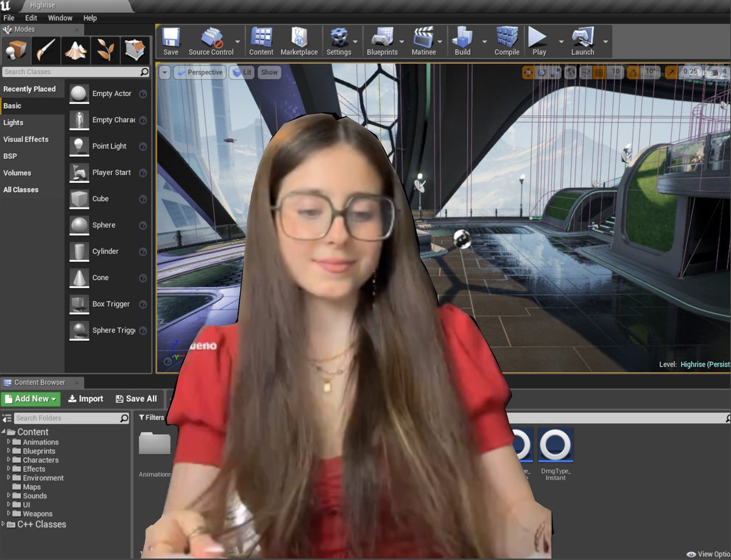Open Matinee from the toolbar
Image resolution: width=731 pixels, height=560 pixels.
(x=424, y=41)
